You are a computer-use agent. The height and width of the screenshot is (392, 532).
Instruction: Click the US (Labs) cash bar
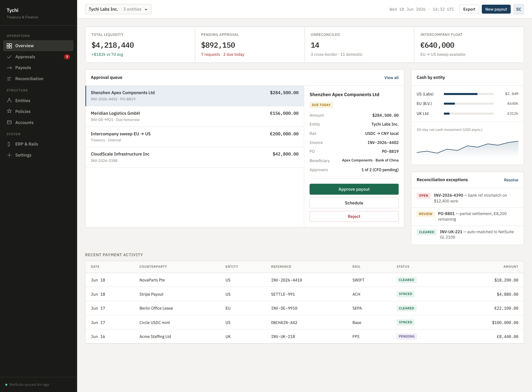click(469, 94)
